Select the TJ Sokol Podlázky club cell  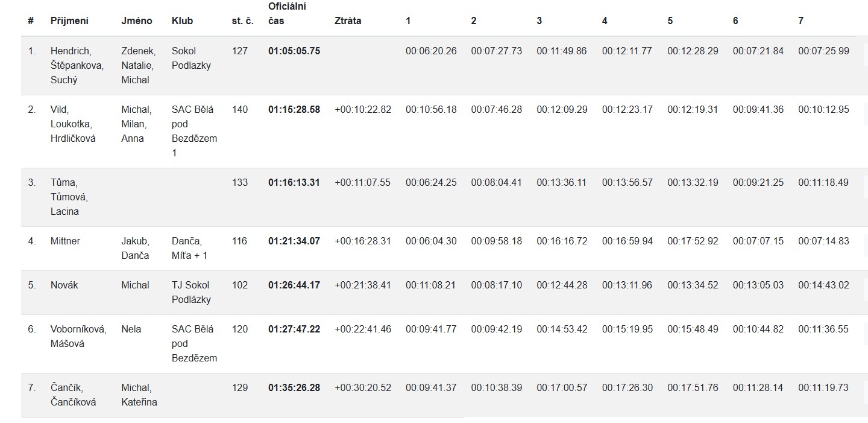coord(191,292)
